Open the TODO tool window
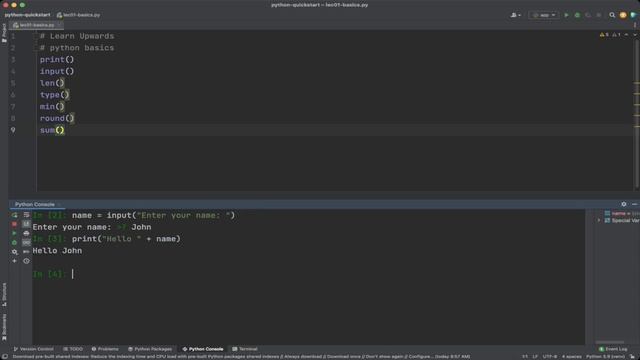The height and width of the screenshot is (360, 640). (73, 349)
